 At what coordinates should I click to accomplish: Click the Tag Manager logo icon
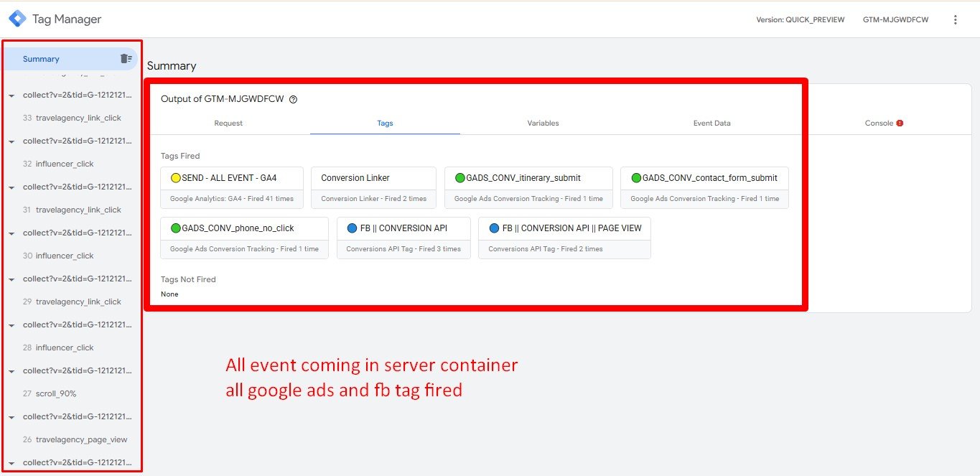coord(17,19)
